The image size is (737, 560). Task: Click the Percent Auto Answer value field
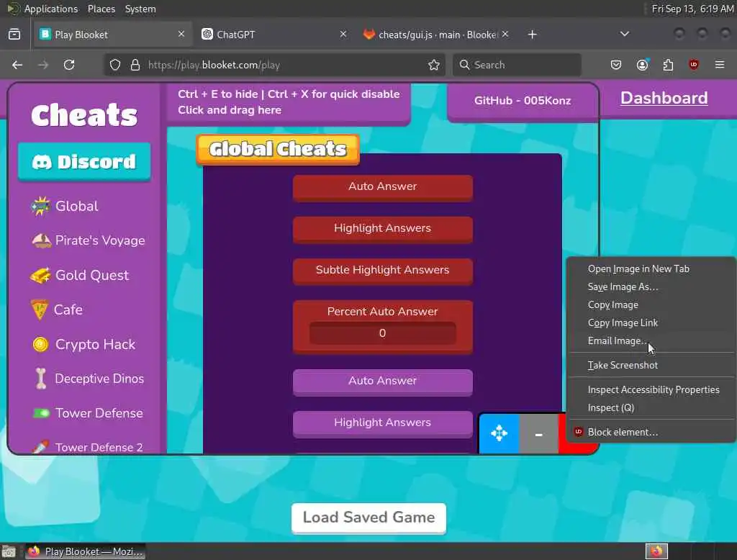click(x=383, y=333)
